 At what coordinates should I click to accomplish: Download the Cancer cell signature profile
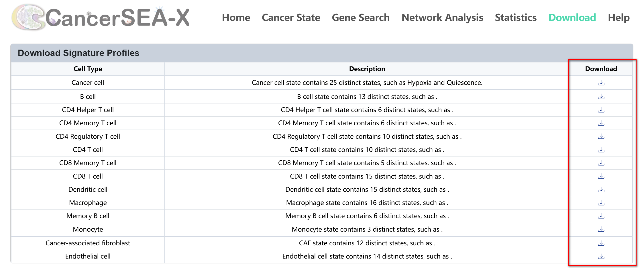click(601, 83)
